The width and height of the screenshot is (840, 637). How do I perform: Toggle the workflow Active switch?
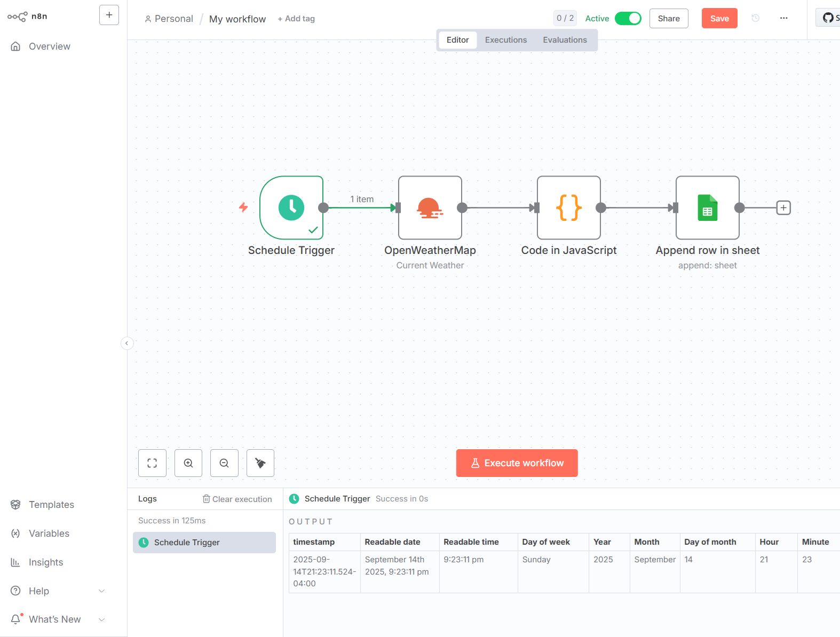[x=628, y=18]
